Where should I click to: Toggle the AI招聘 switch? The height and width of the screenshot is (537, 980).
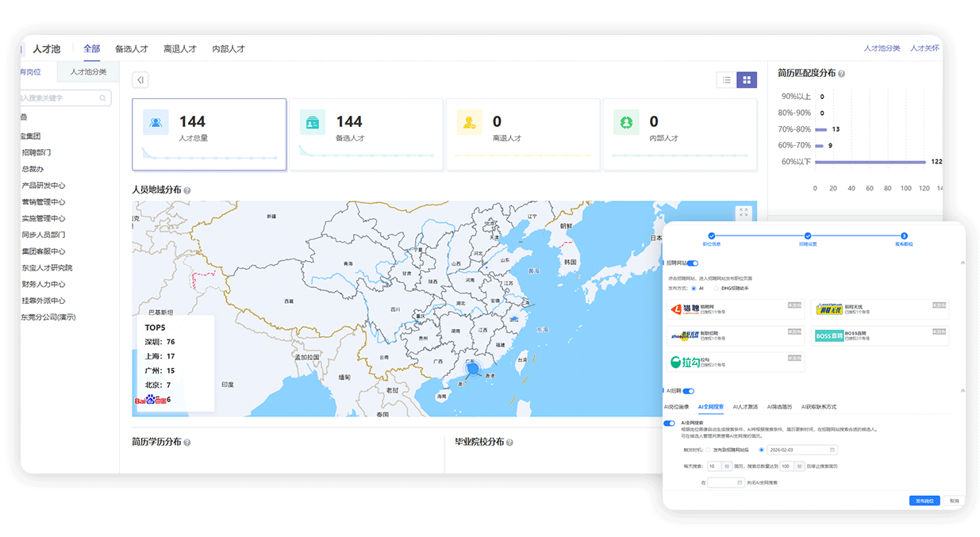688,391
